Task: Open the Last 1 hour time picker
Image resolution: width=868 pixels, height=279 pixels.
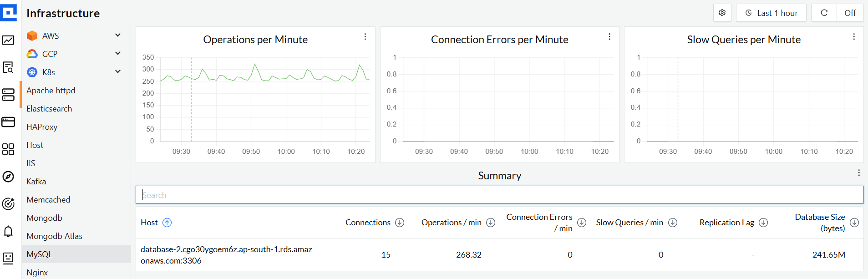Action: (x=771, y=13)
